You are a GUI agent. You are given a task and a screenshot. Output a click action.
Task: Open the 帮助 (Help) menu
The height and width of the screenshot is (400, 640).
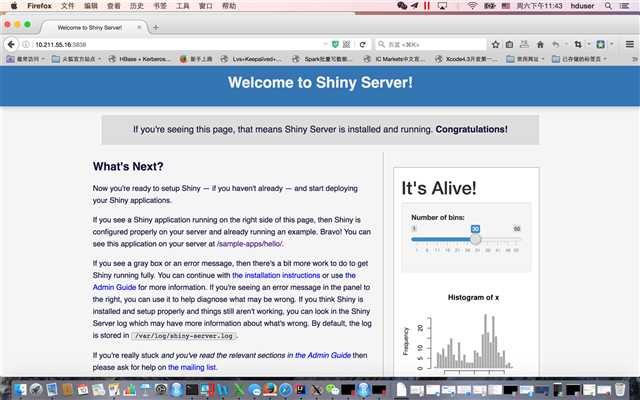[x=229, y=6]
